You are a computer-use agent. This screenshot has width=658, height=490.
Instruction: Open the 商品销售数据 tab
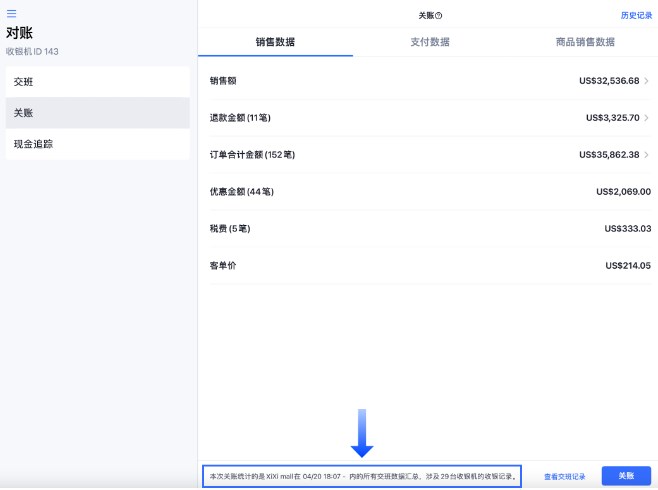pos(583,42)
